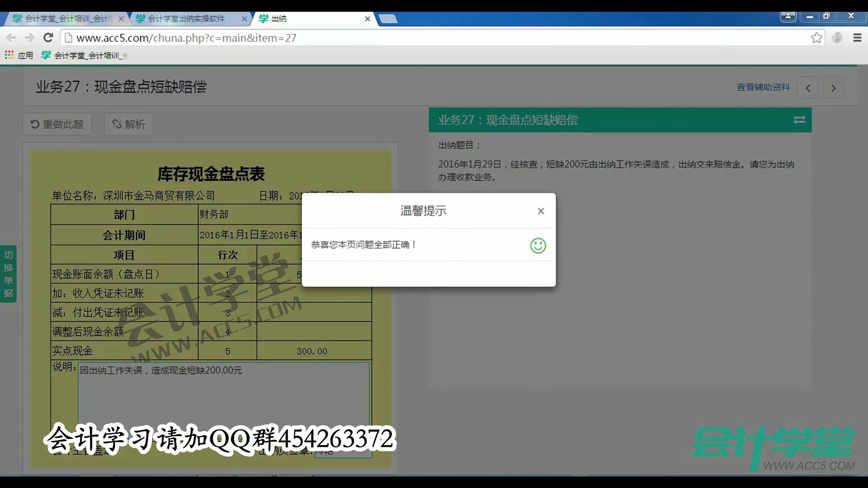The height and width of the screenshot is (488, 868).
Task: Open the 解析 explanation button
Action: point(129,124)
